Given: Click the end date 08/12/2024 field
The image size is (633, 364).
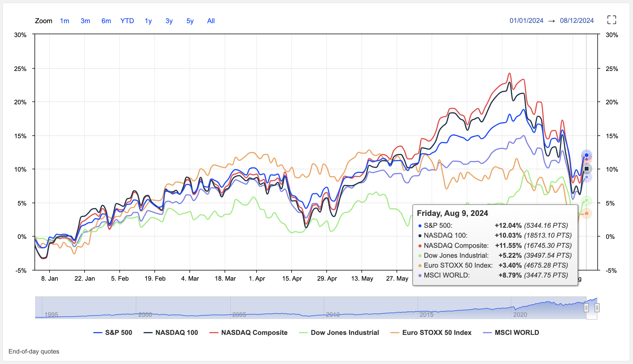Looking at the screenshot, I should [x=577, y=21].
